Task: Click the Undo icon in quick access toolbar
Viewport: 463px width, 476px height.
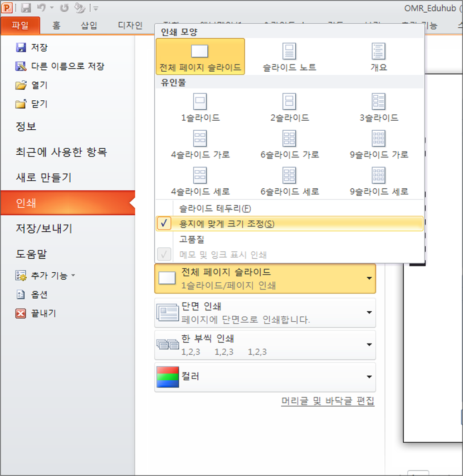Action: click(x=41, y=8)
